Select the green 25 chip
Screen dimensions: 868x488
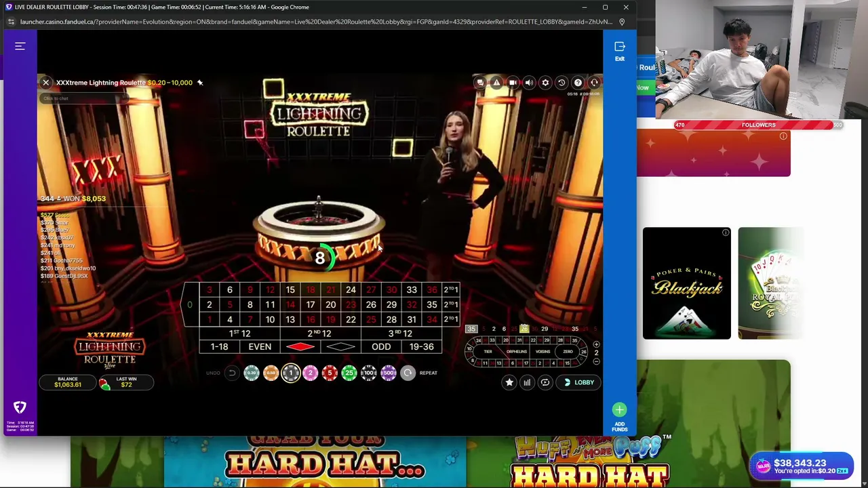click(x=349, y=373)
